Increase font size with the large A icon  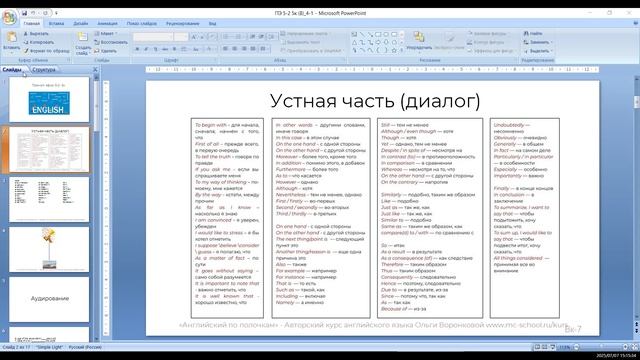pyautogui.click(x=194, y=37)
